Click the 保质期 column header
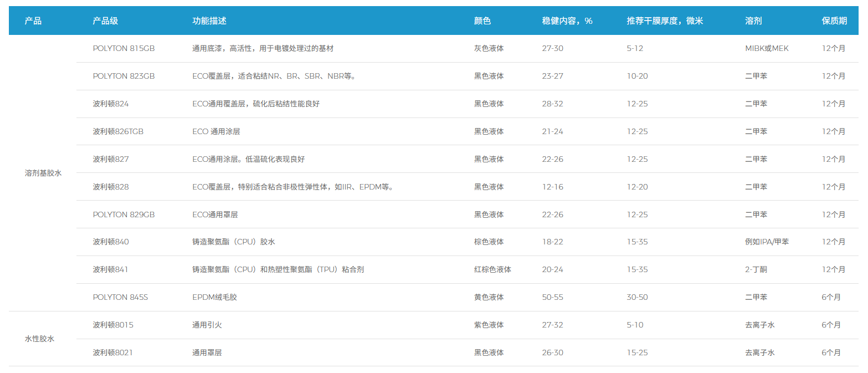This screenshot has width=868, height=373. (x=834, y=21)
